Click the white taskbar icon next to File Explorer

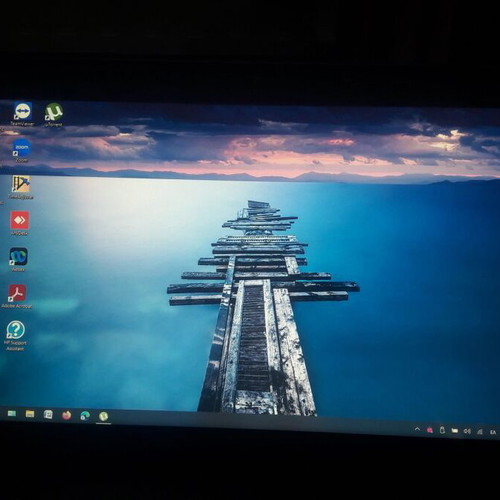(48, 414)
